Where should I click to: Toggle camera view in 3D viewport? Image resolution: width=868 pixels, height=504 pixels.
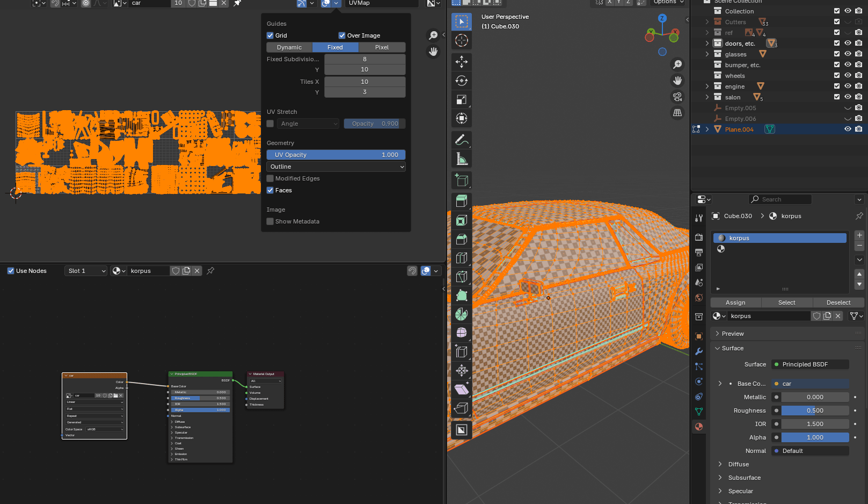(677, 97)
